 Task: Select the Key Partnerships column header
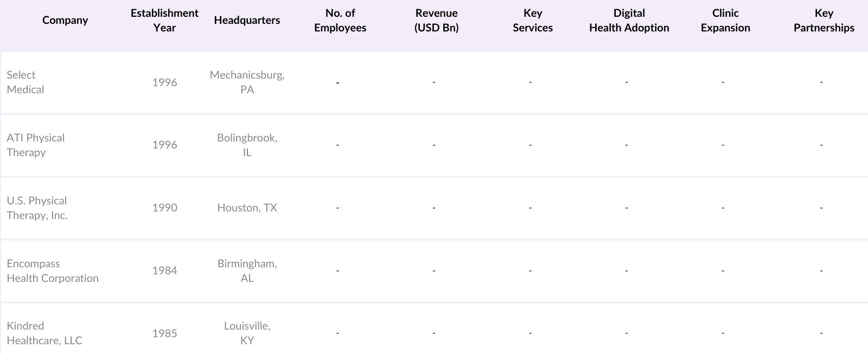coord(824,20)
